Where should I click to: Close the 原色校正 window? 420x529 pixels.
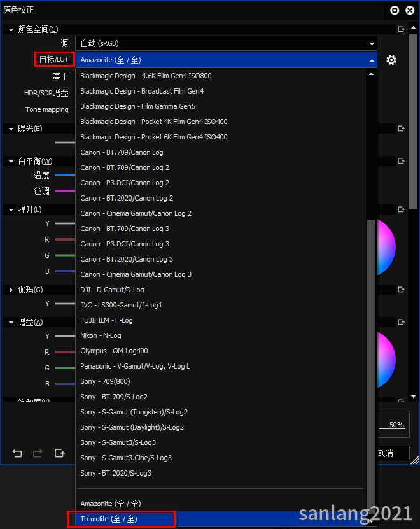tap(410, 10)
